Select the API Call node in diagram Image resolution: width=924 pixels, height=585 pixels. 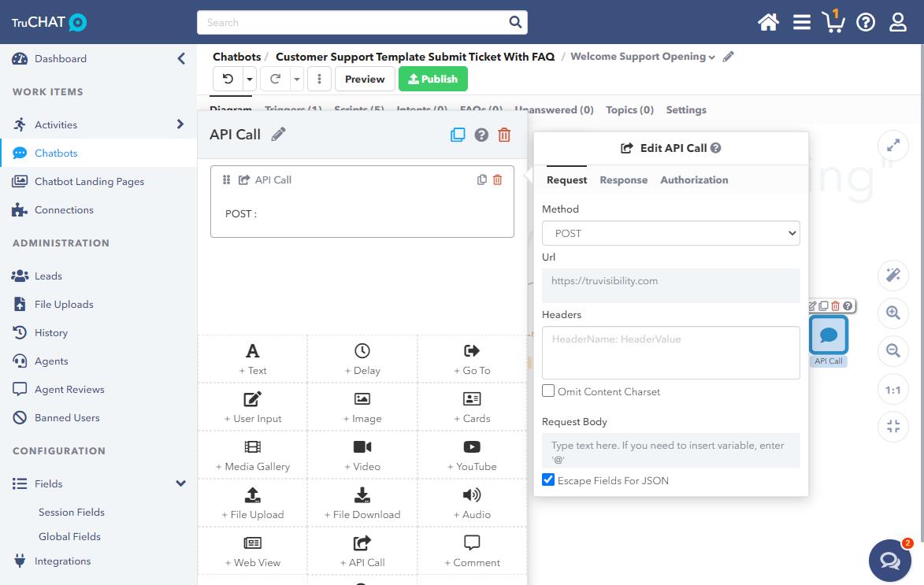(x=829, y=335)
